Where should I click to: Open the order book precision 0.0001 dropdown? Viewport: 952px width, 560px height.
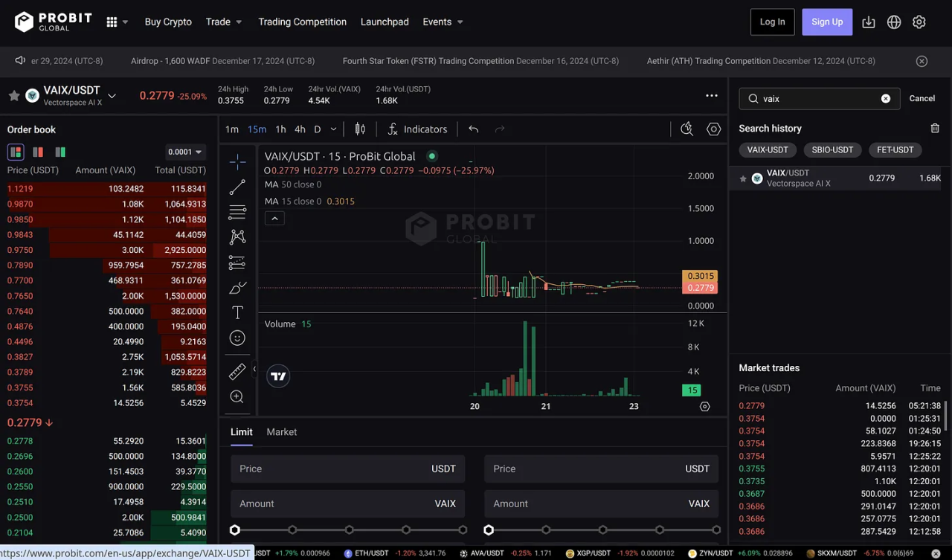(185, 152)
